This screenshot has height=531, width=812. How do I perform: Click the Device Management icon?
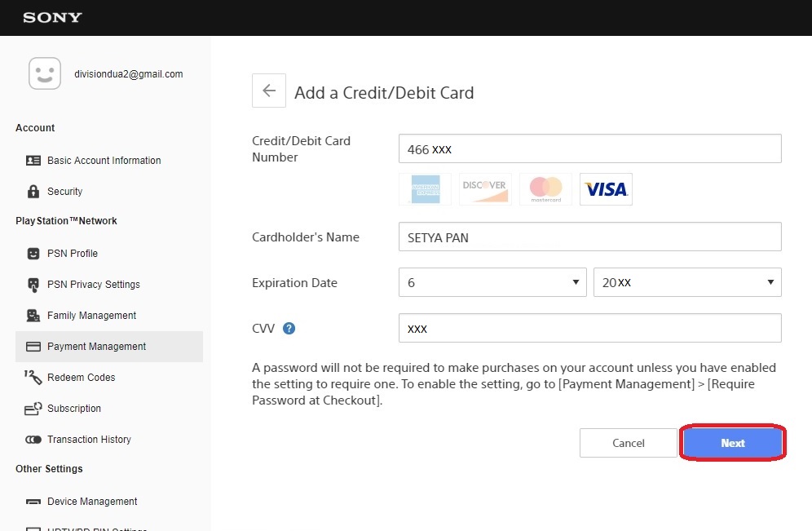tap(33, 502)
